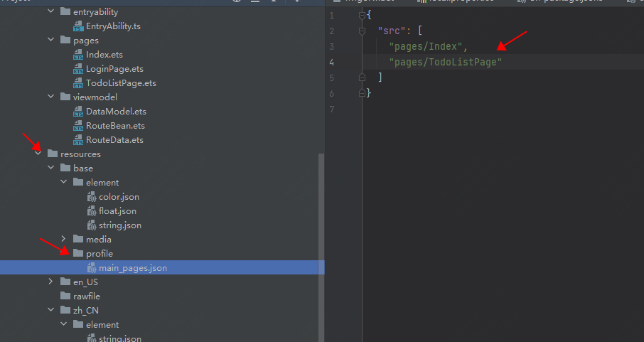Select string.json under base element
Image resolution: width=644 pixels, height=342 pixels.
pyautogui.click(x=120, y=225)
